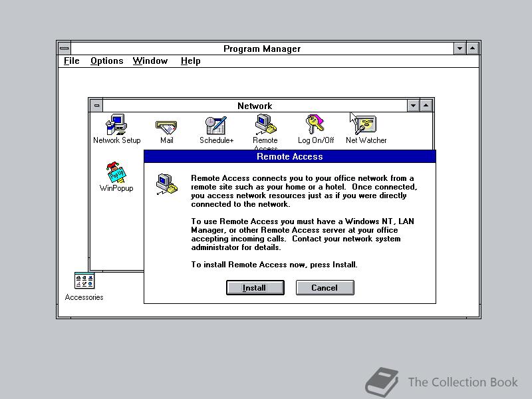Cancel the Remote Access dialog
The width and height of the screenshot is (532, 399).
click(325, 288)
